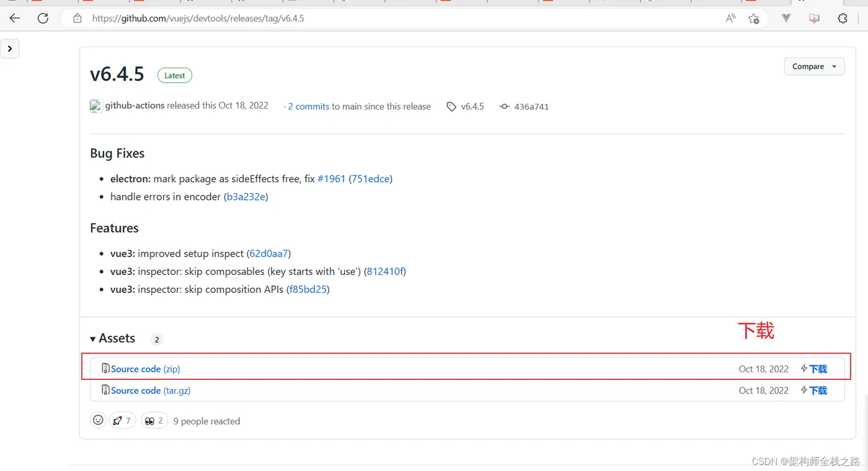The height and width of the screenshot is (471, 868).
Task: Click the v6.4.5 release title
Action: coord(117,74)
